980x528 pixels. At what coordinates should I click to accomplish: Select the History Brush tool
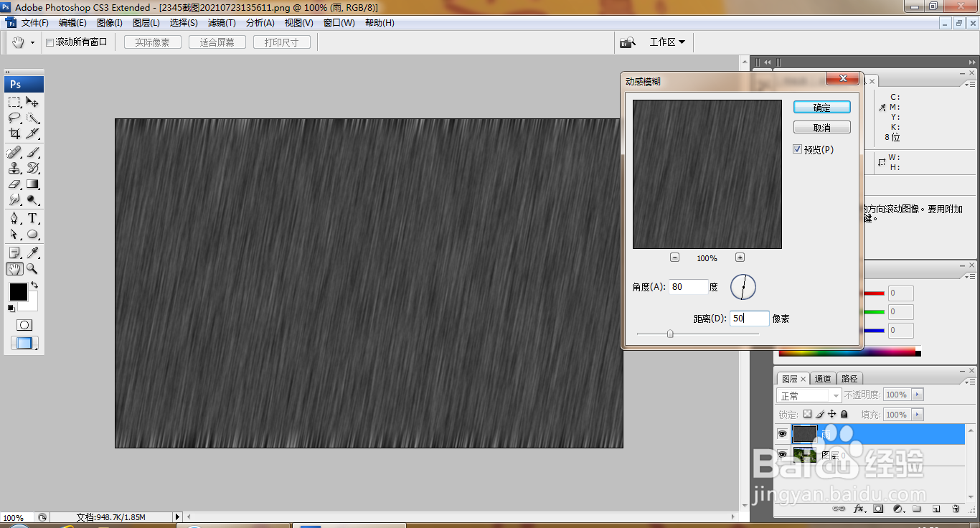tap(33, 168)
